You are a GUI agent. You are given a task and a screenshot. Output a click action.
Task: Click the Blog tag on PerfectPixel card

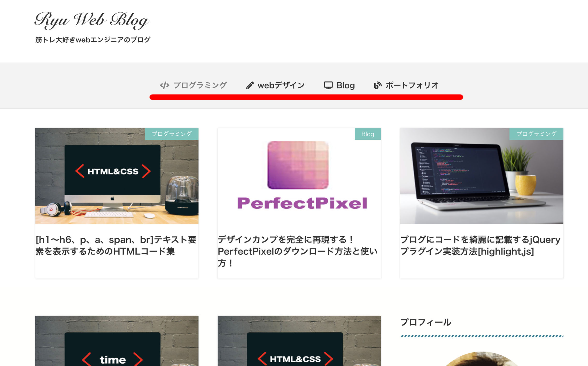368,134
